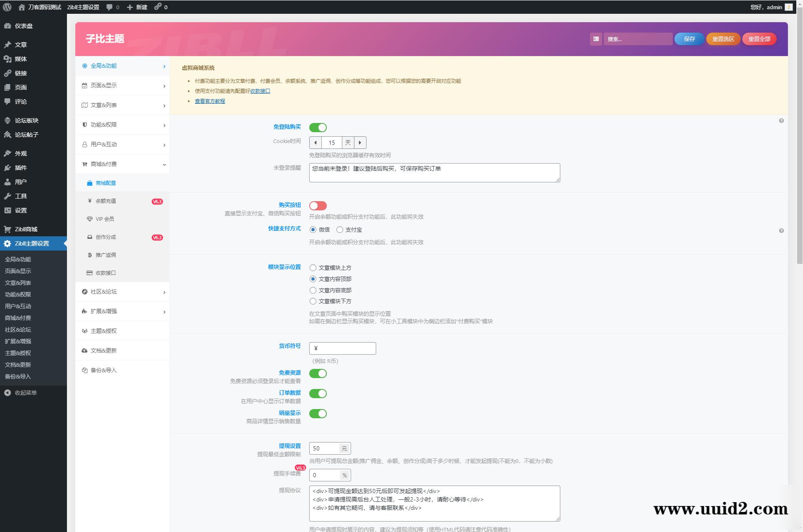
Task: Open the 外观 appearance sidebar item
Action: 21,153
